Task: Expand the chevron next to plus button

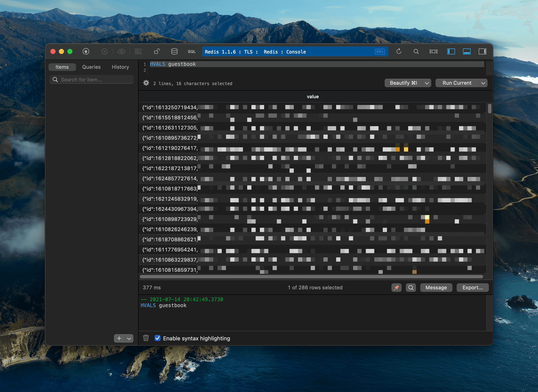Action: [129, 338]
